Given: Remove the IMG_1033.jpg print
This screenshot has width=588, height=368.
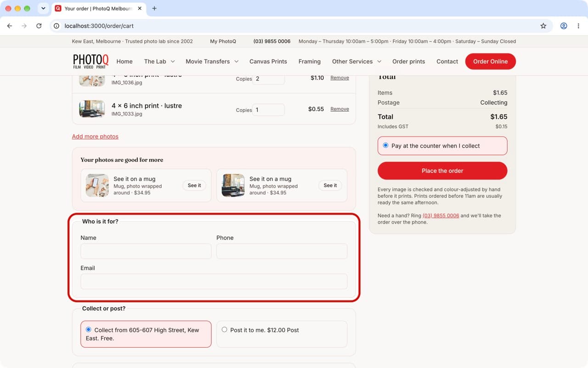Looking at the screenshot, I should click(339, 109).
